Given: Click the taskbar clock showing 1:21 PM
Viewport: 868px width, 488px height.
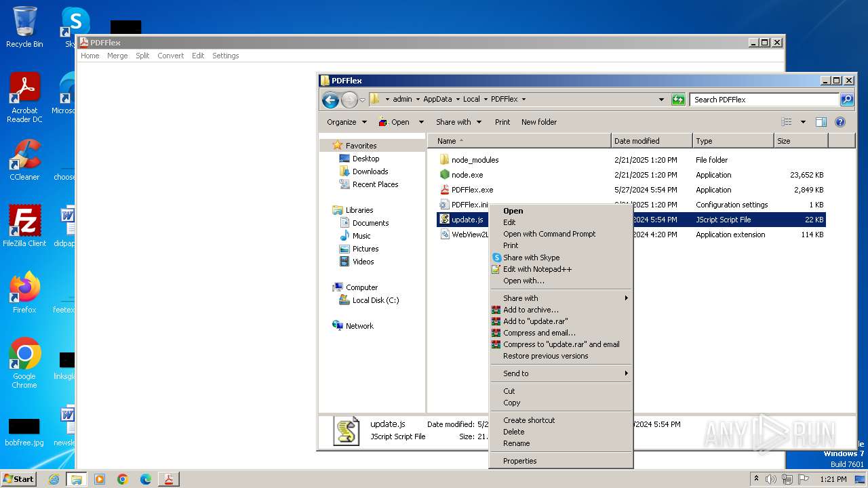Looking at the screenshot, I should point(832,479).
